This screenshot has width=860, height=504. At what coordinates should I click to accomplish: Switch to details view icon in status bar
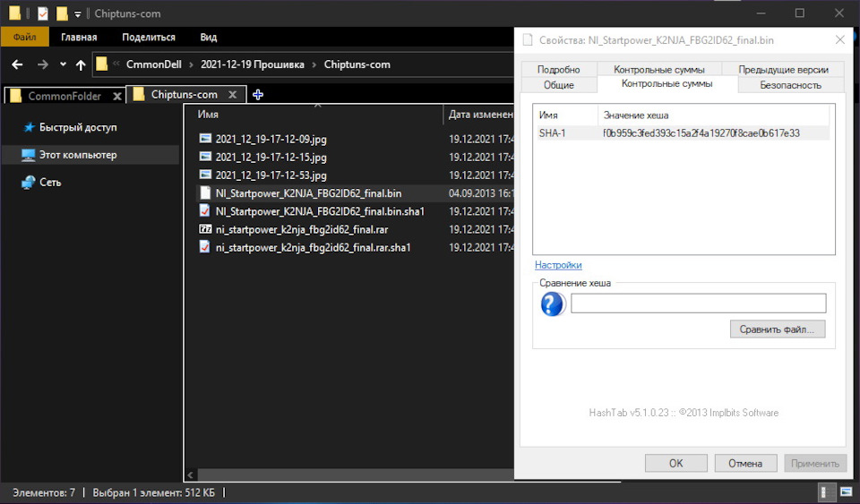coord(827,492)
